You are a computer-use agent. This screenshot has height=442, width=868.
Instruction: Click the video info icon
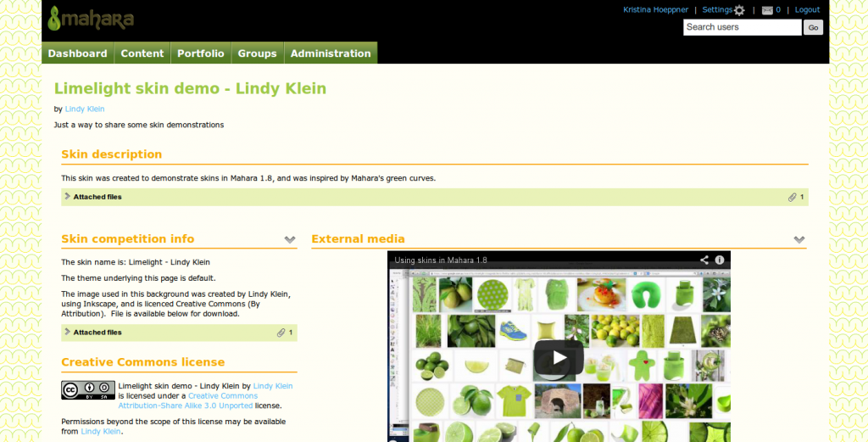pos(720,260)
